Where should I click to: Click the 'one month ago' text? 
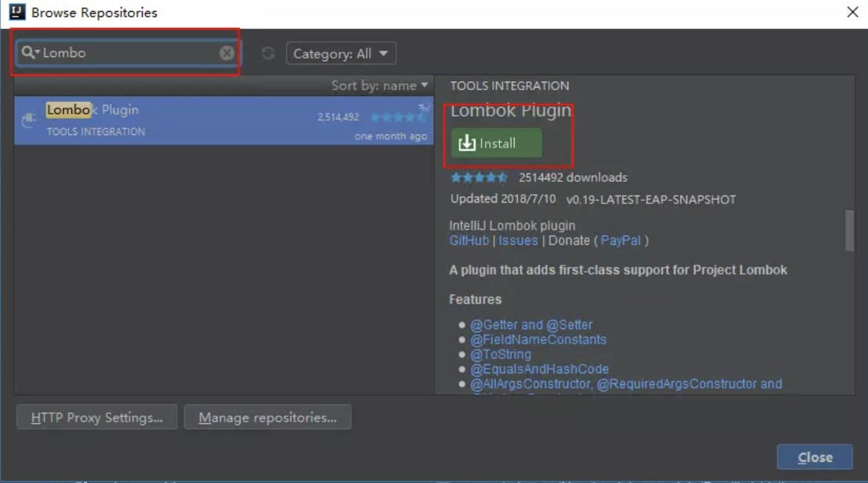tap(391, 136)
